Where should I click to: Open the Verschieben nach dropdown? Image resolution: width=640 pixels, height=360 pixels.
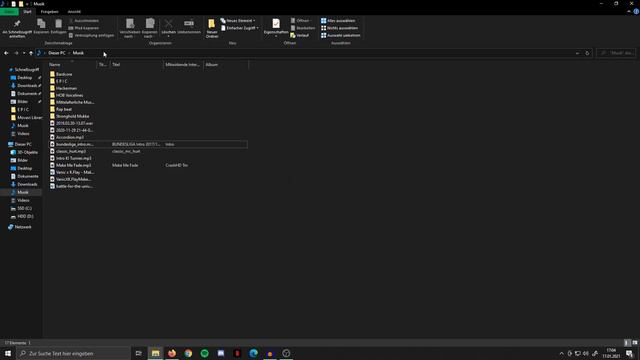(129, 28)
